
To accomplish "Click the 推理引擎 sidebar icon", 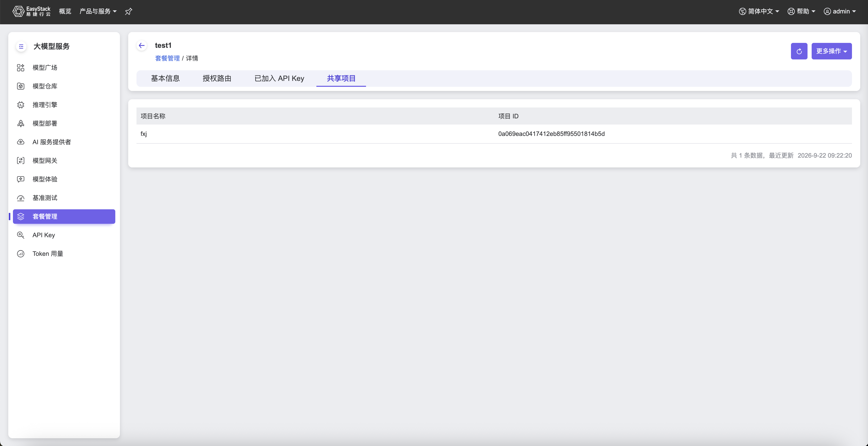I will point(21,105).
